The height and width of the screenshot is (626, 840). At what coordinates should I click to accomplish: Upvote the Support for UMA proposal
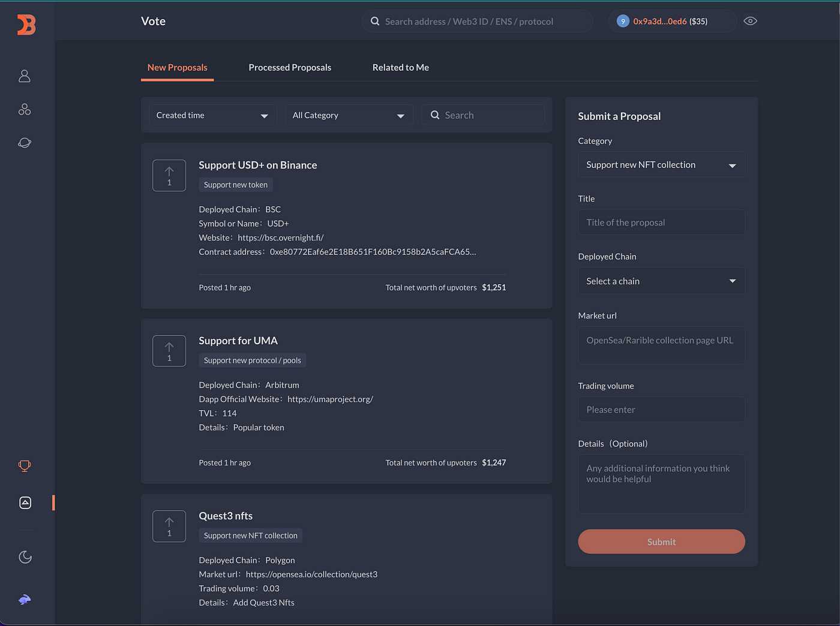coord(169,351)
